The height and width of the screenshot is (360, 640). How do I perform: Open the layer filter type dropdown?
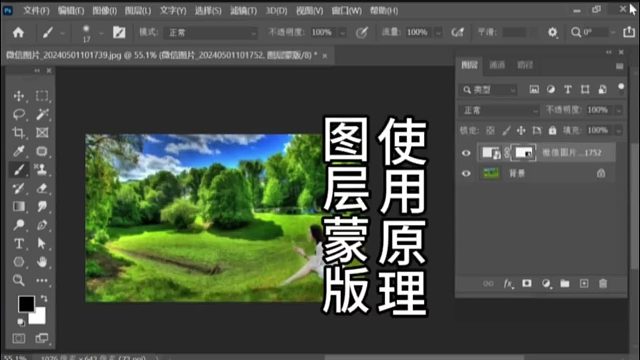pyautogui.click(x=489, y=90)
